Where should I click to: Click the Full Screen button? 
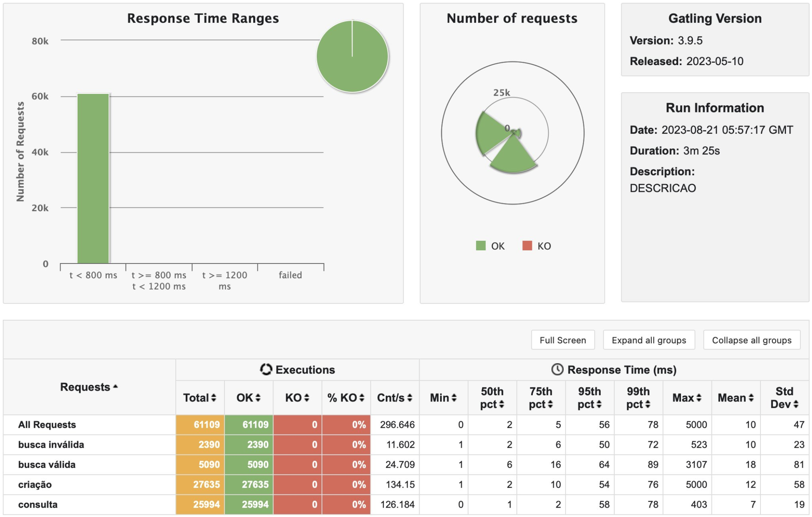pos(563,340)
